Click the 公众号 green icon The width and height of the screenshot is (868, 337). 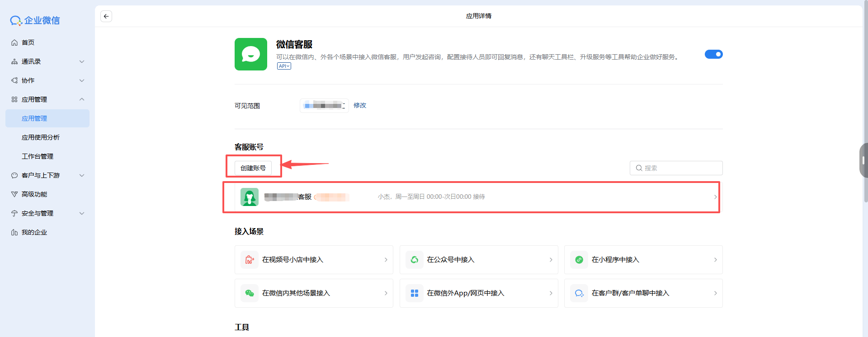click(x=415, y=260)
